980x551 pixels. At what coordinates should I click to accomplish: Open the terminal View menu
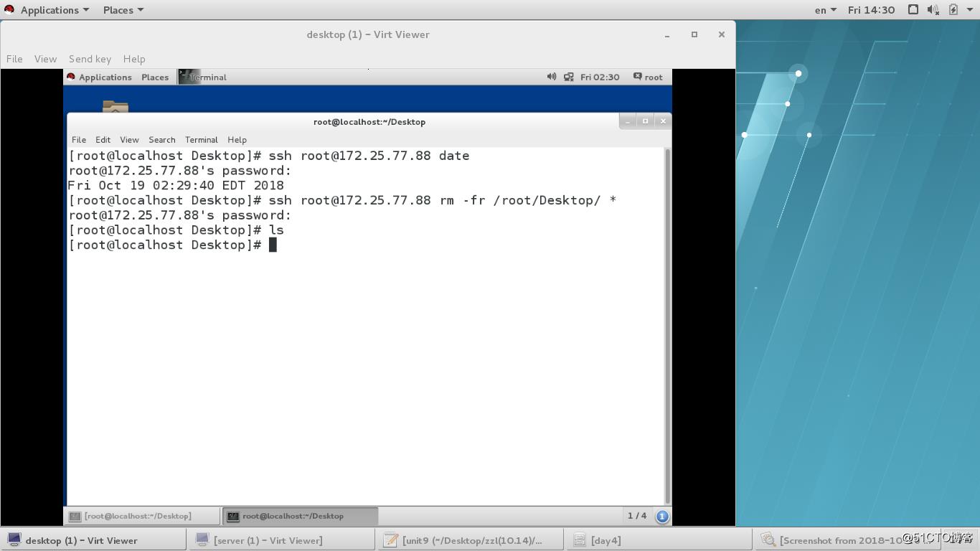(129, 140)
